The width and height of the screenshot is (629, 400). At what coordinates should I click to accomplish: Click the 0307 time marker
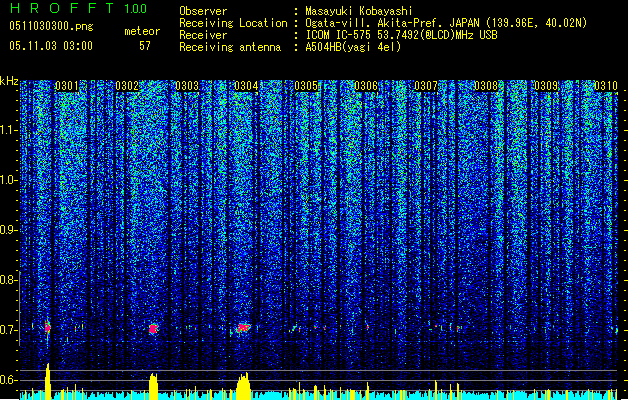[426, 86]
